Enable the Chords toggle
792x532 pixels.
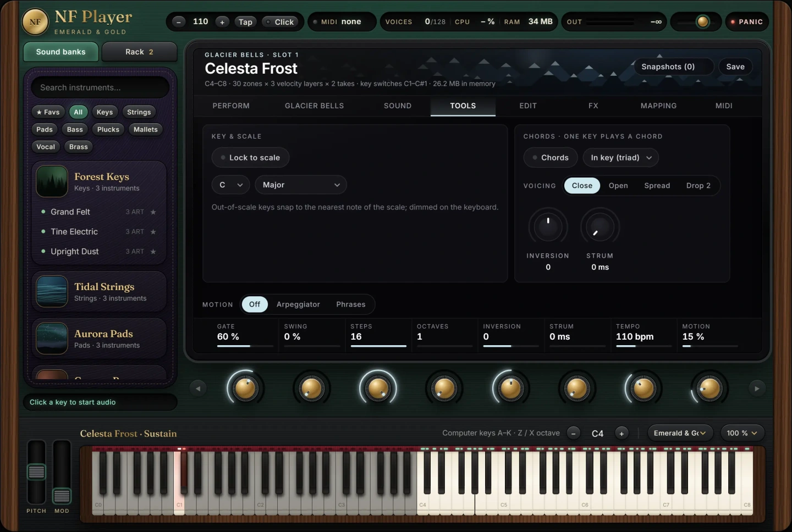click(x=550, y=158)
